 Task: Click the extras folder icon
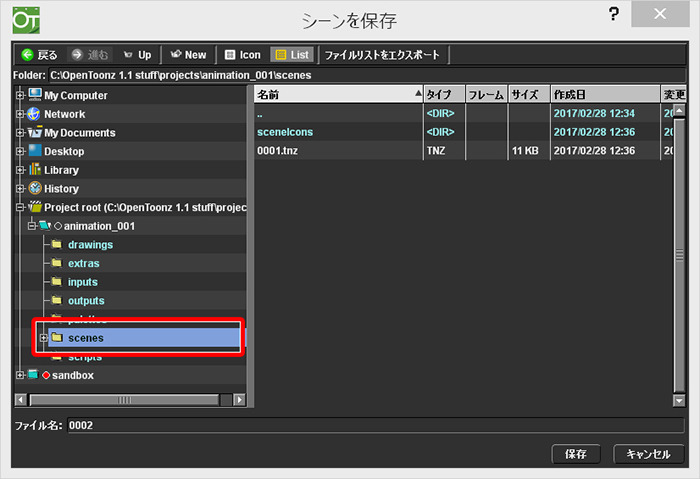pos(57,262)
